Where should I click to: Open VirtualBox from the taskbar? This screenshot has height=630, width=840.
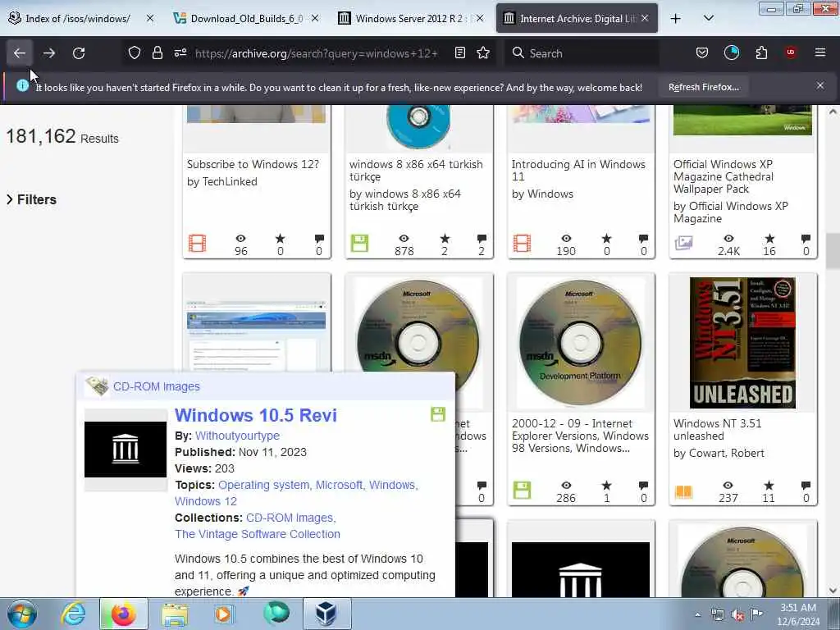click(326, 614)
